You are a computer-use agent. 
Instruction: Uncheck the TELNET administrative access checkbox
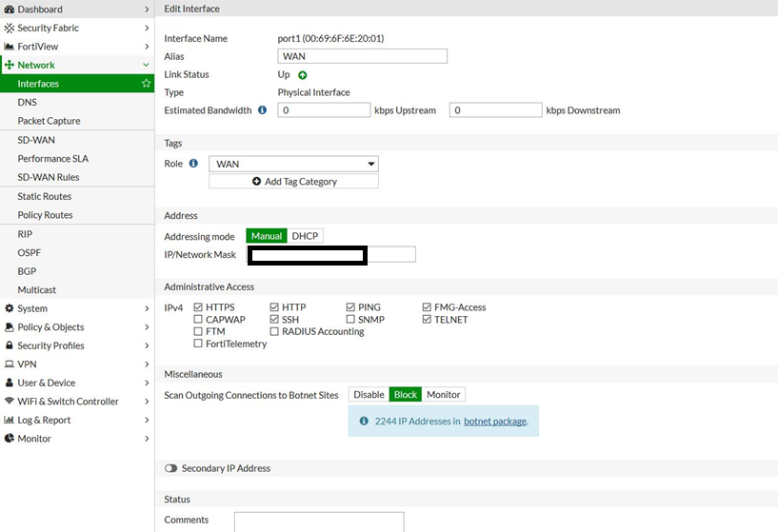point(427,320)
